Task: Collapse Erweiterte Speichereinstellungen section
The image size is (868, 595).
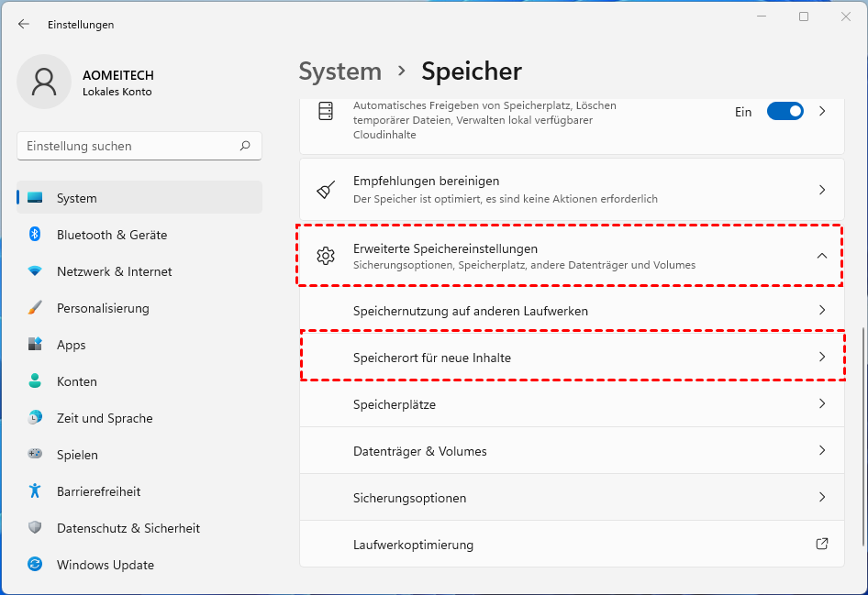Action: [x=822, y=256]
